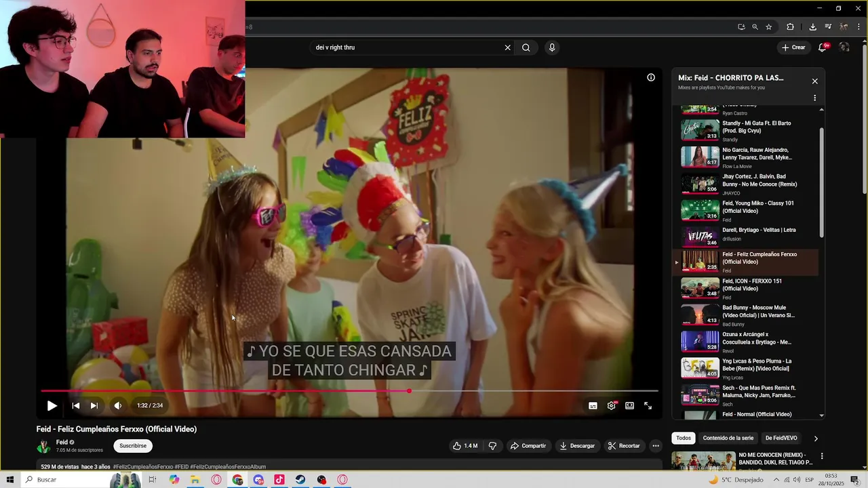
Task: Open Steam from the taskbar
Action: point(300,480)
